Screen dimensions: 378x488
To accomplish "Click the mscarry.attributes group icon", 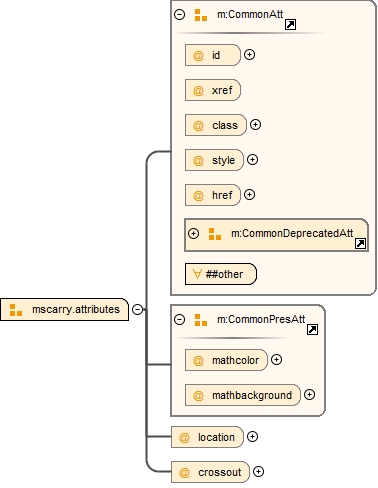I will coord(16,310).
